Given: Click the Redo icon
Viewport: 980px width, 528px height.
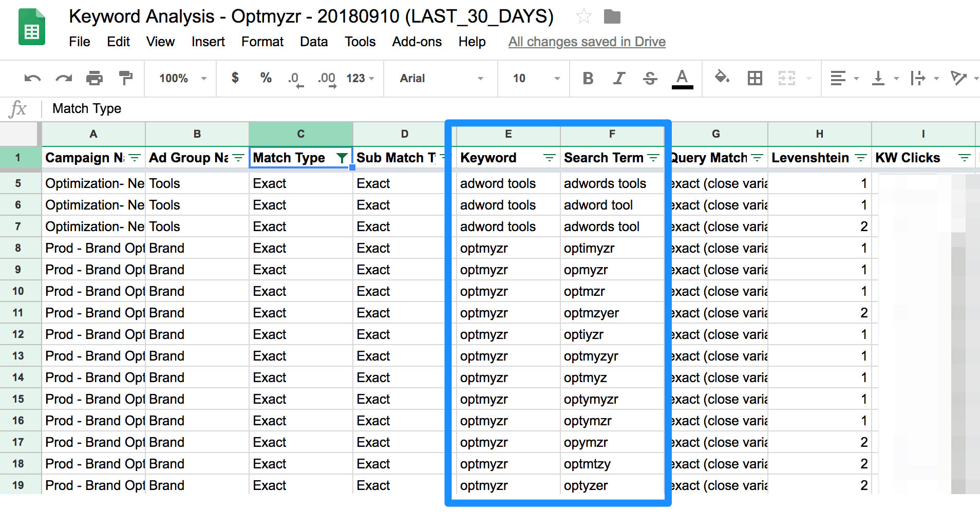Looking at the screenshot, I should click(x=63, y=78).
